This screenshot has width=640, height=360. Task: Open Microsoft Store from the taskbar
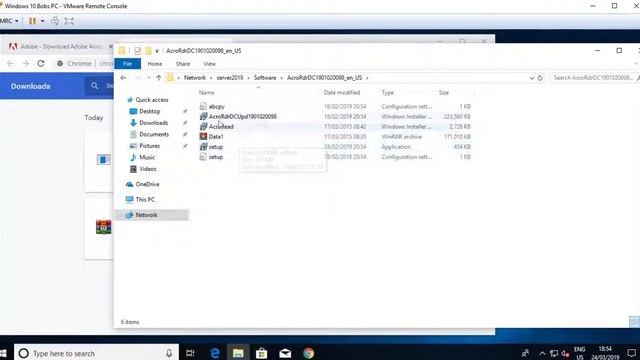(261, 353)
